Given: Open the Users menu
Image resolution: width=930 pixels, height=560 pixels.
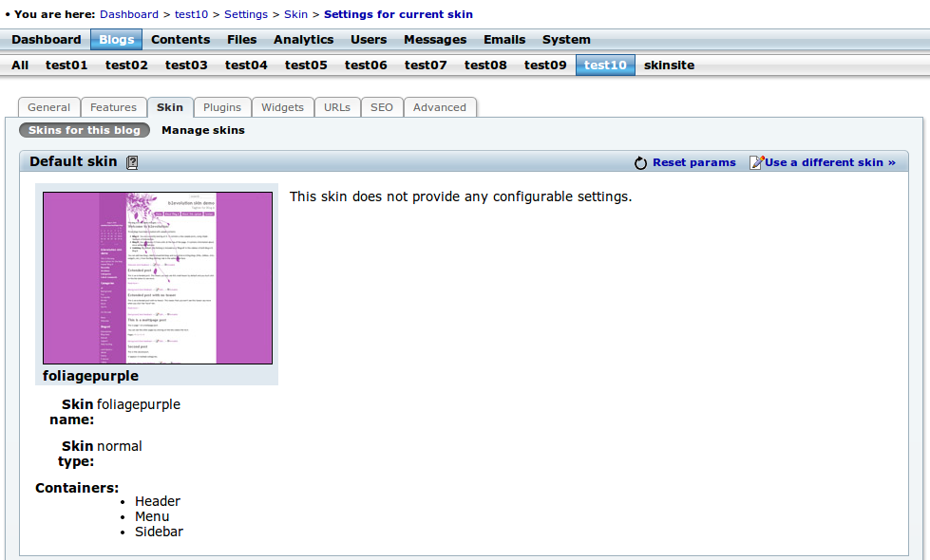Looking at the screenshot, I should tap(369, 40).
